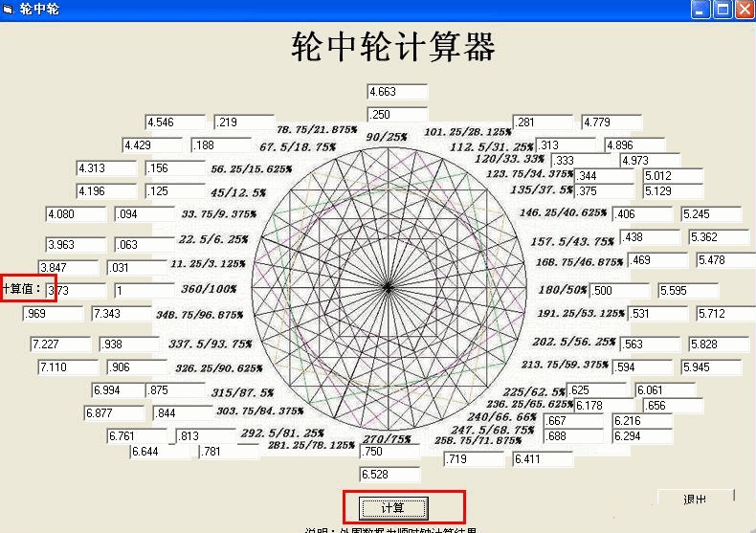Image resolution: width=756 pixels, height=533 pixels.
Task: Close the 轮中轮 window
Action: 744,10
